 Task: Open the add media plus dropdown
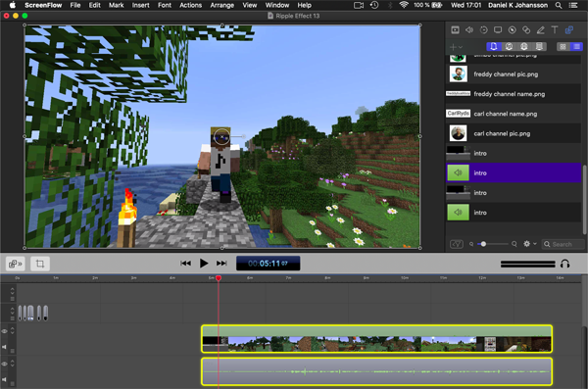[x=456, y=47]
